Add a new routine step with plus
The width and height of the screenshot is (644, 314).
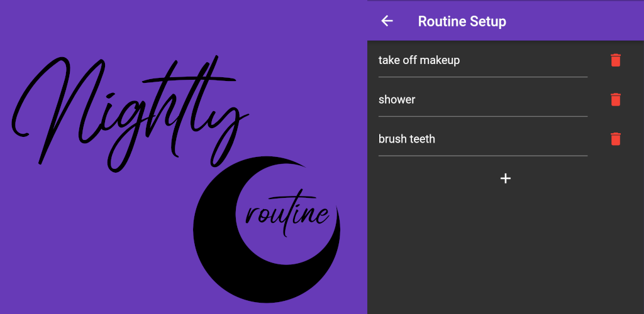[x=505, y=178]
